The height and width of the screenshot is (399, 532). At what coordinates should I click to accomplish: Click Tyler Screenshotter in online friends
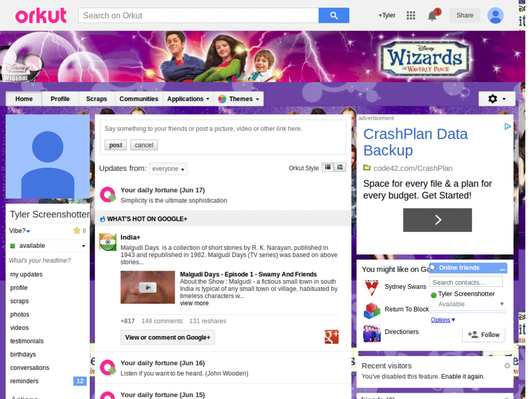[466, 294]
